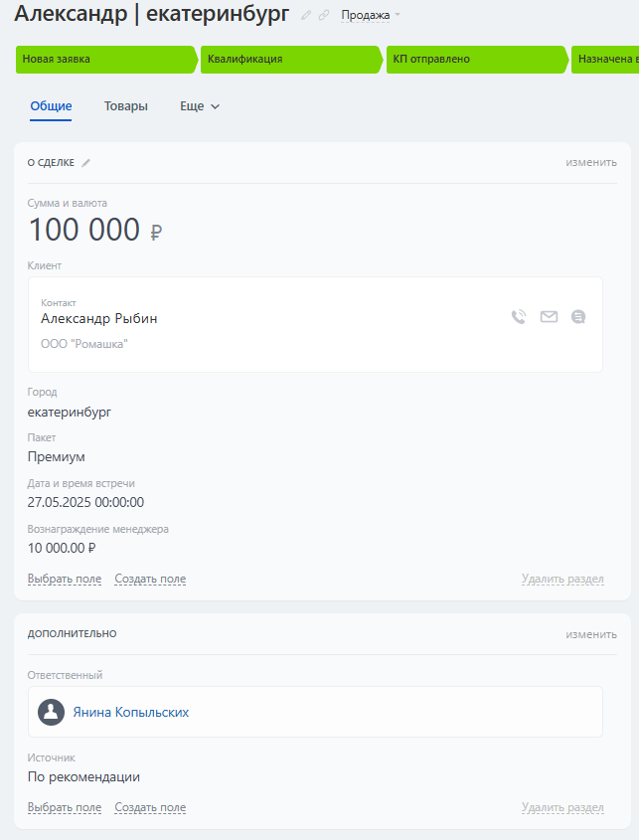
Task: Set deal stage to Квалификация
Action: coord(290,59)
